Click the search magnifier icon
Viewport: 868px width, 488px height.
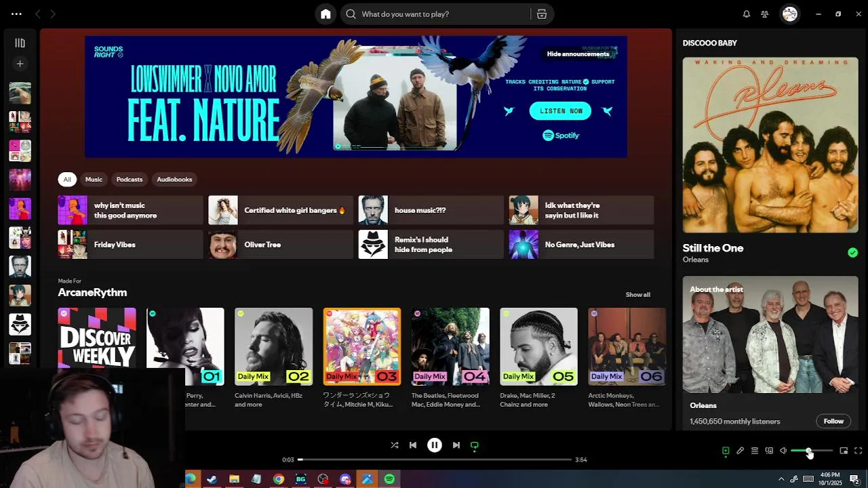click(351, 14)
